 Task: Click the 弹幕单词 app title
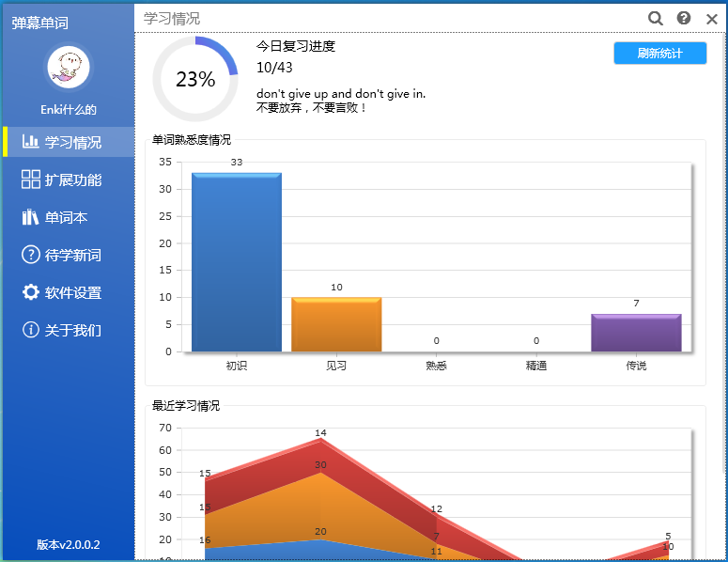40,23
